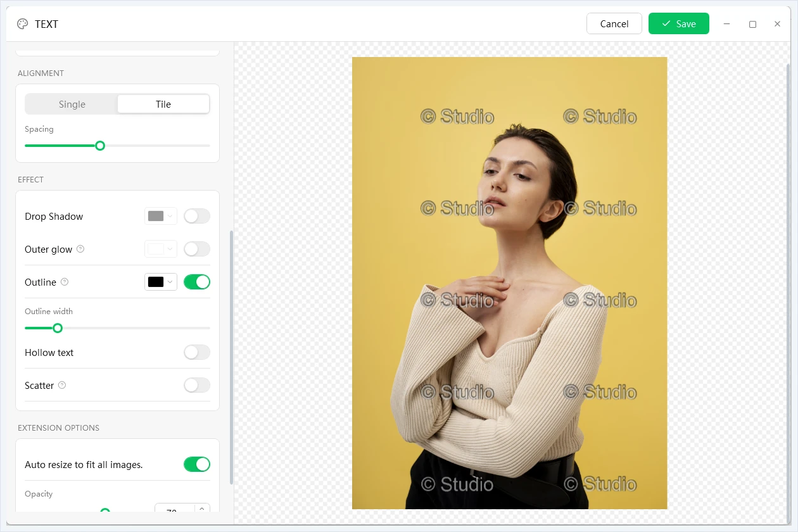This screenshot has height=532, width=798.
Task: Enable the Drop Shadow toggle
Action: point(197,216)
